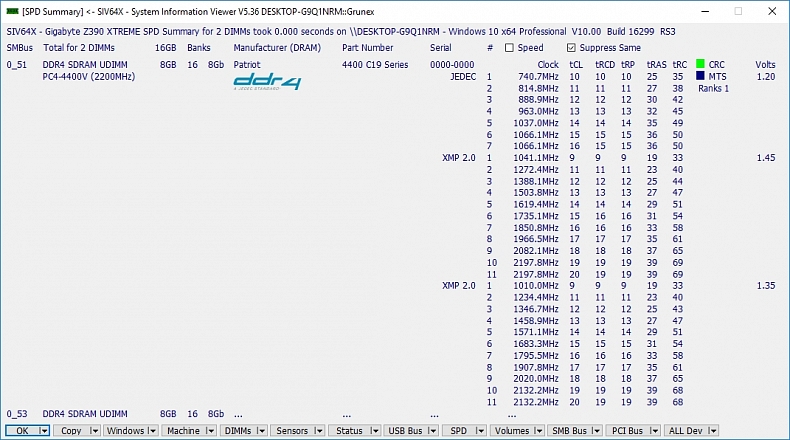Click the Copy button

[71, 431]
